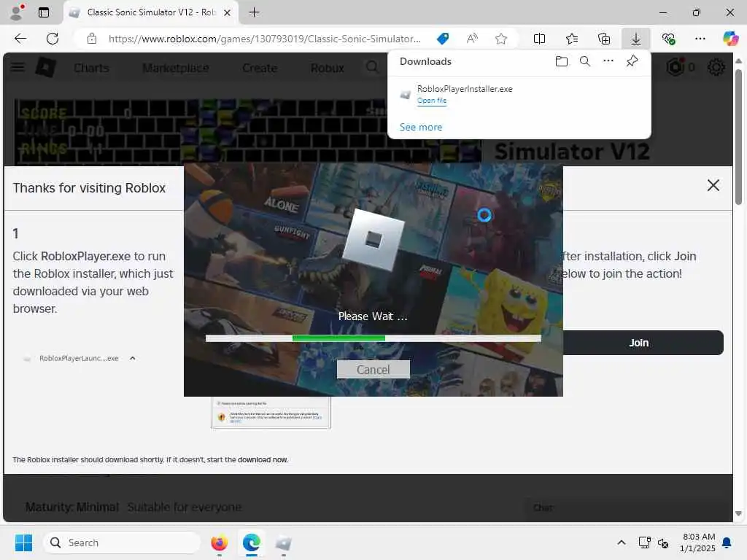Screen dimensions: 747x560
Task: Refresh the current page
Action: coord(53,39)
